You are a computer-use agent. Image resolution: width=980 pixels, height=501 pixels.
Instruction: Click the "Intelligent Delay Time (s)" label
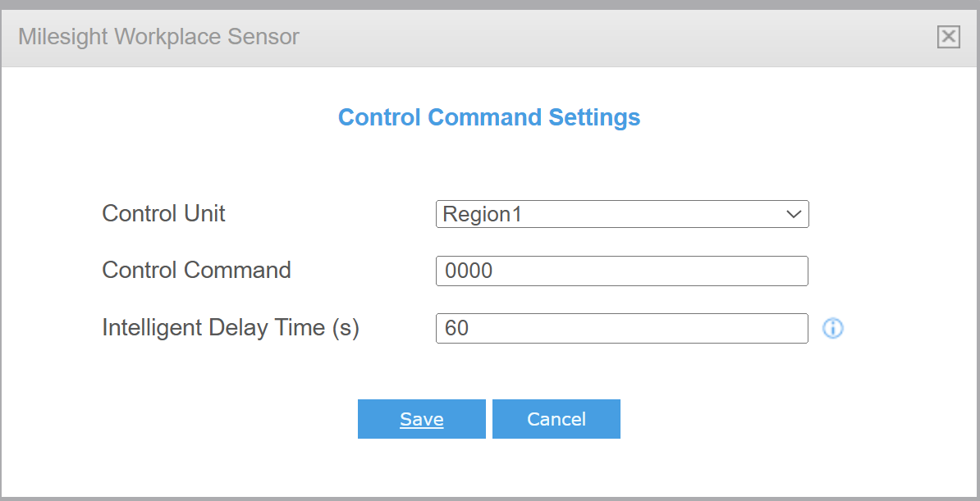(231, 328)
